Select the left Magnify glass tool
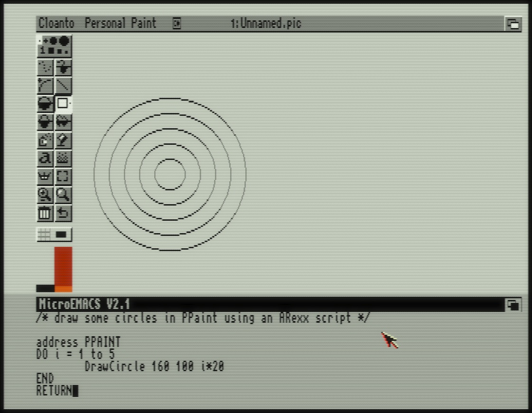532x413 pixels. tap(45, 195)
